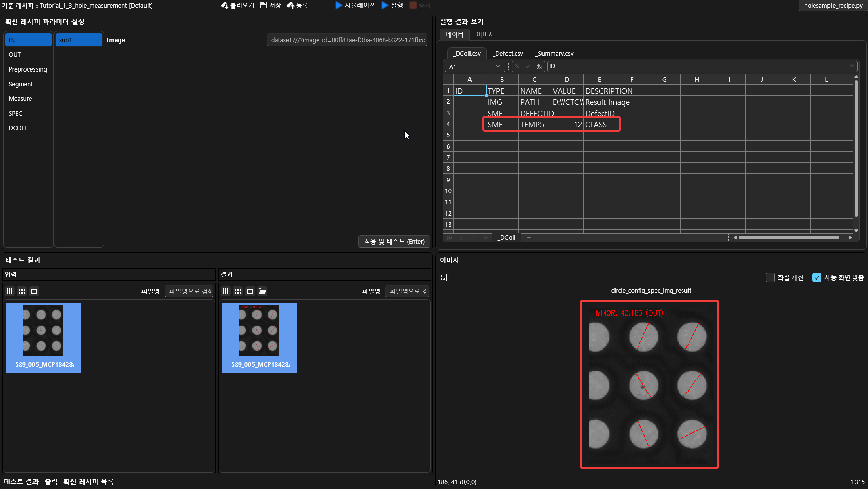Click the 저장 (save) floppy disk icon
This screenshot has height=489, width=868.
click(x=264, y=5)
